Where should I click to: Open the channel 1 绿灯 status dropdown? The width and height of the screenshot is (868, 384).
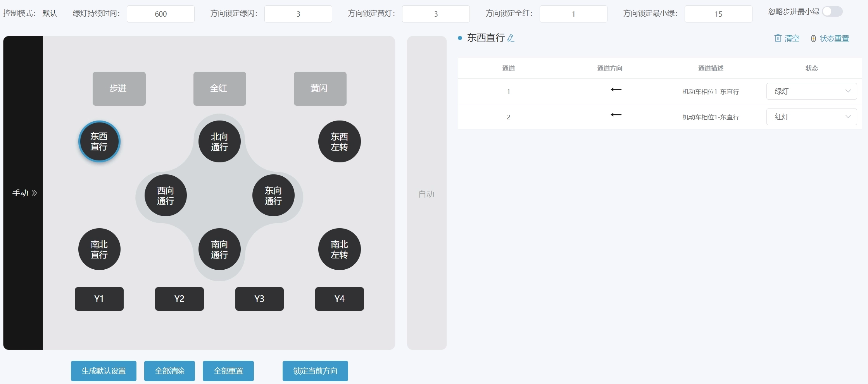click(811, 91)
